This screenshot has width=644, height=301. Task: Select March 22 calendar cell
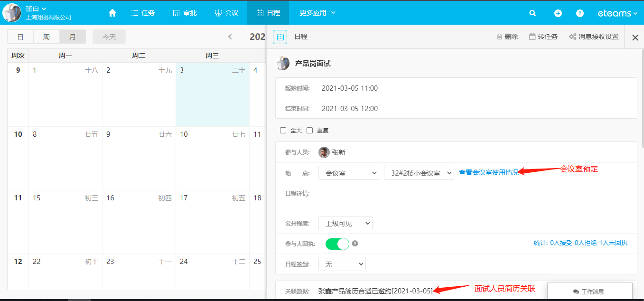[65, 272]
